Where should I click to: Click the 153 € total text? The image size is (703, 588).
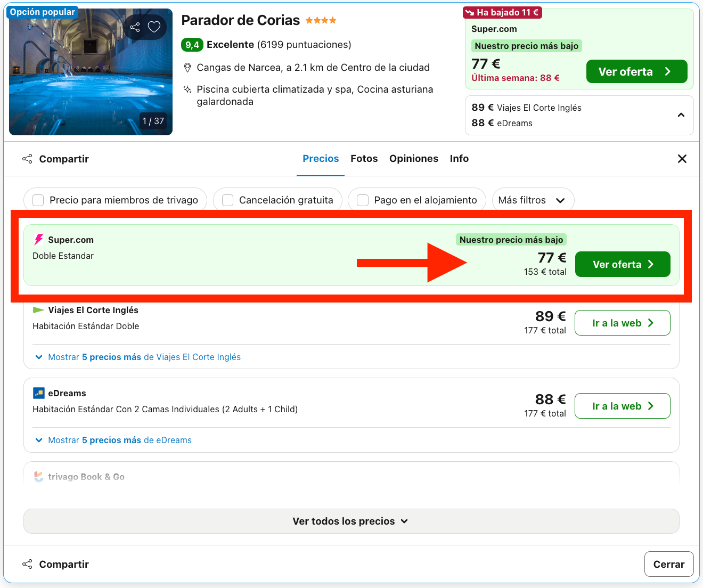click(x=545, y=272)
